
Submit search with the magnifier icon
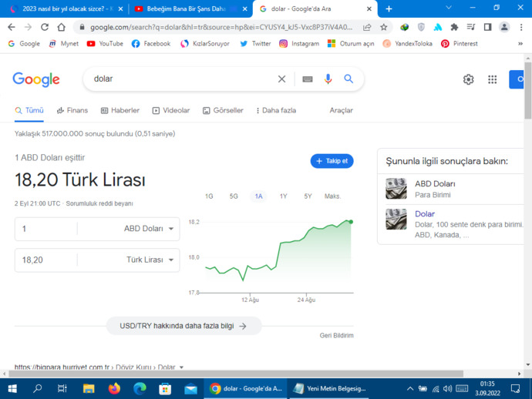(x=348, y=79)
